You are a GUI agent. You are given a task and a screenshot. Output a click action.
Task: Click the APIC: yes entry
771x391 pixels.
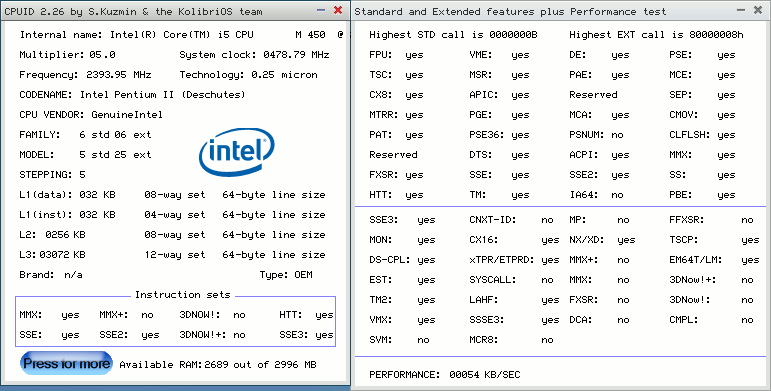click(x=499, y=94)
